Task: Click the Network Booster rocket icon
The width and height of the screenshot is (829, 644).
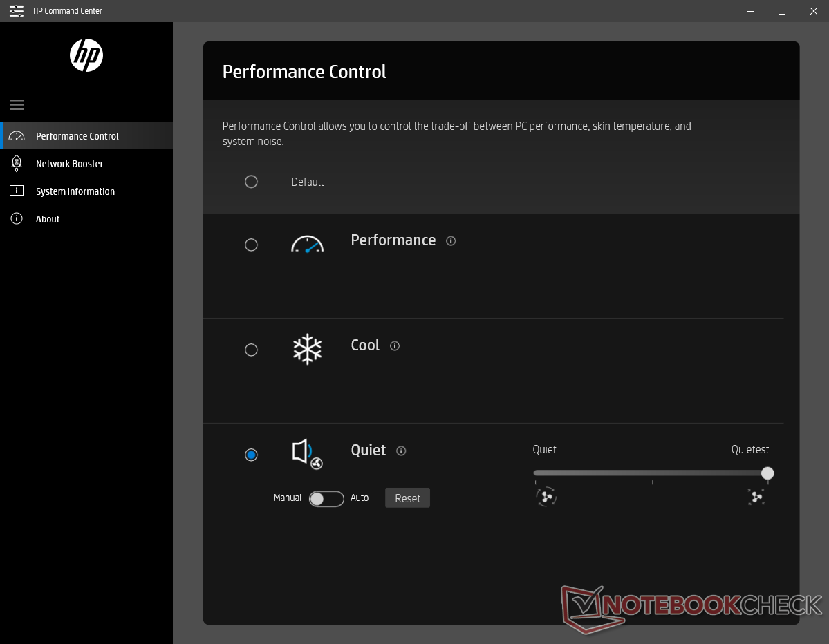Action: pyautogui.click(x=17, y=163)
